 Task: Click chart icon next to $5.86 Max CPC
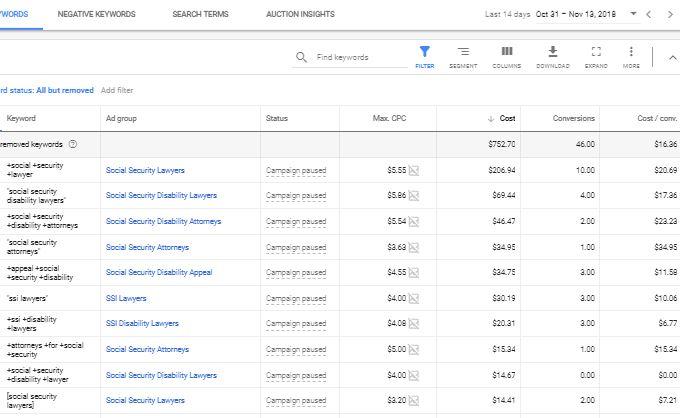[x=414, y=196]
